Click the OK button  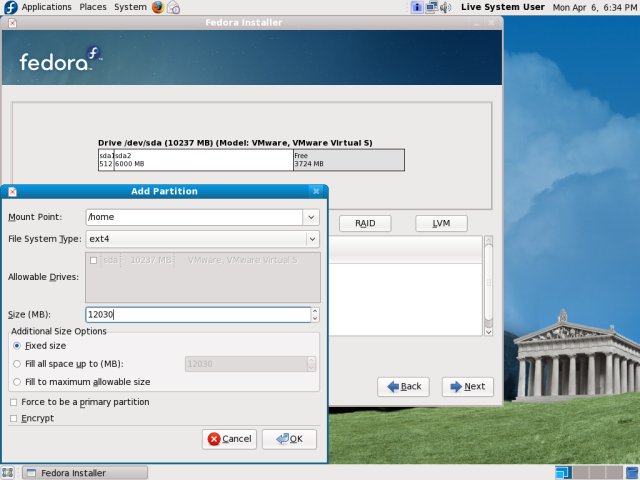[289, 439]
